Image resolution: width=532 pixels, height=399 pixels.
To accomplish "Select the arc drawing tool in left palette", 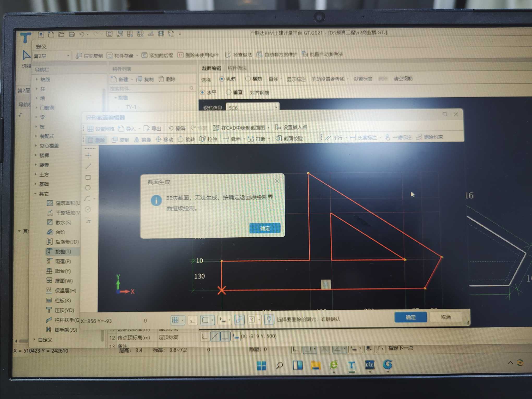I will coord(88,198).
